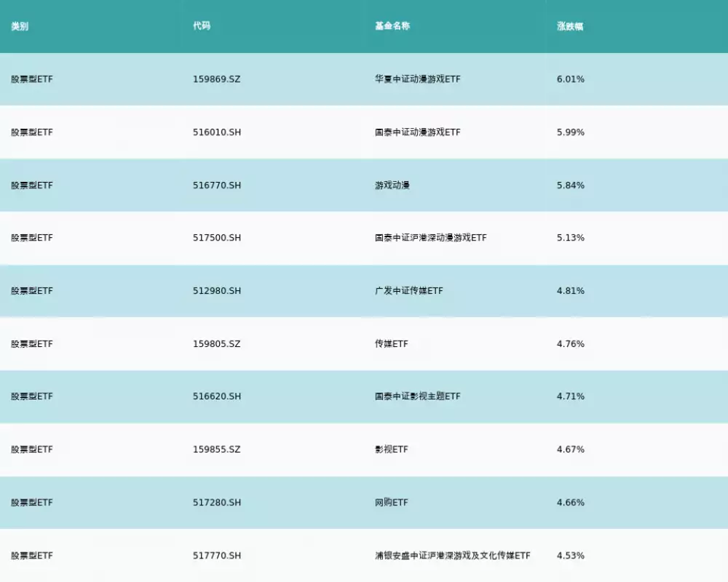Click 股票型ETF in the 517500.SH row
The image size is (728, 582).
click(x=32, y=238)
